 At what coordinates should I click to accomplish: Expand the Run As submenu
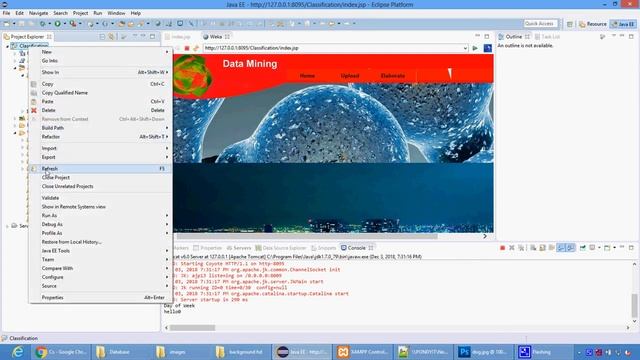[100, 216]
